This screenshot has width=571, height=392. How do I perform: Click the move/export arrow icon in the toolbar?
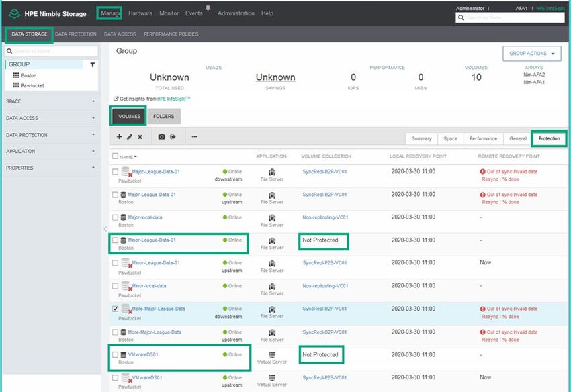[173, 136]
